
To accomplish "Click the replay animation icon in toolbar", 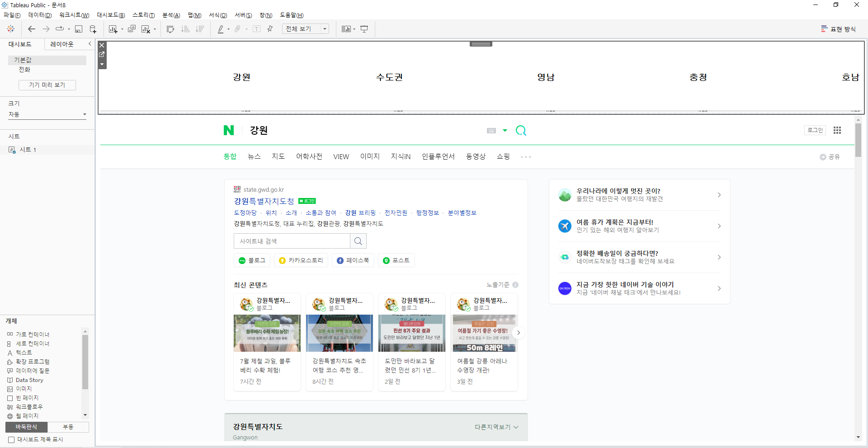I will click(60, 29).
